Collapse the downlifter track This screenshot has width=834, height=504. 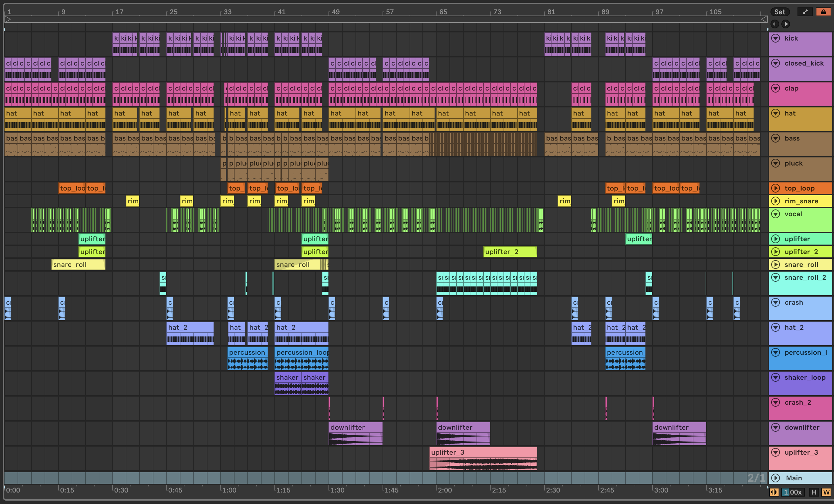(x=776, y=427)
